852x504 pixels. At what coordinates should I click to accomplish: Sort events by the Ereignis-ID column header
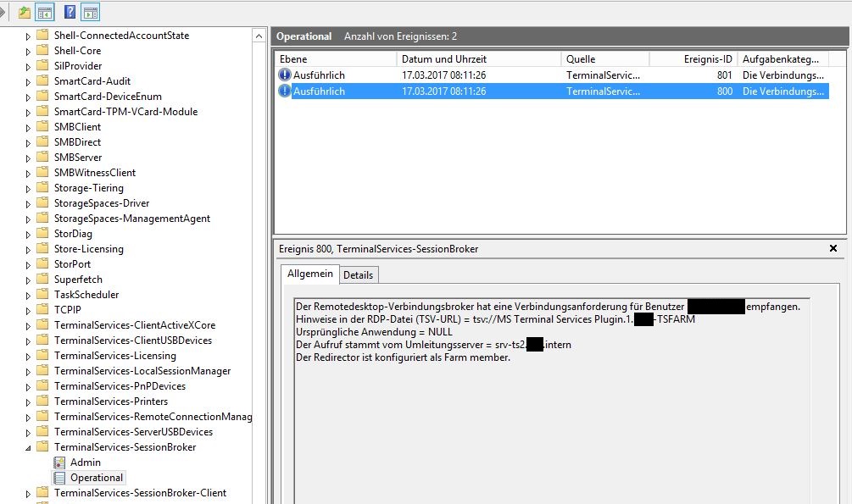coord(693,59)
